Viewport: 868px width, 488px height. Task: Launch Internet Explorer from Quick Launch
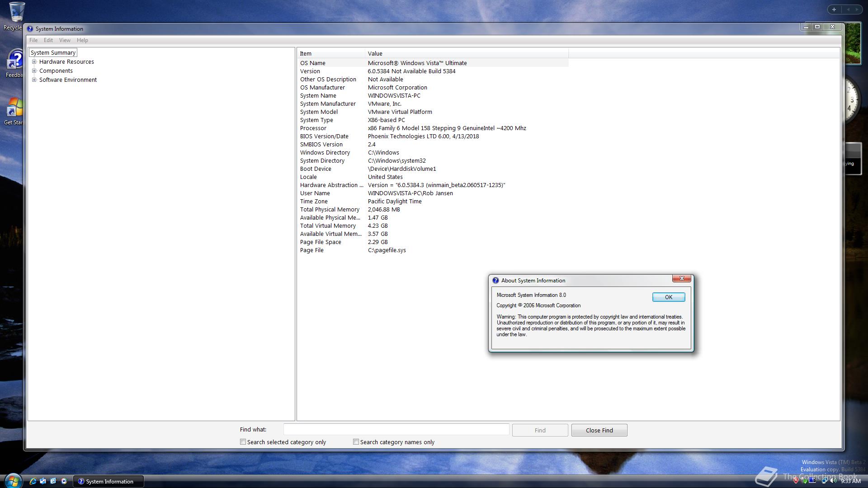click(33, 481)
